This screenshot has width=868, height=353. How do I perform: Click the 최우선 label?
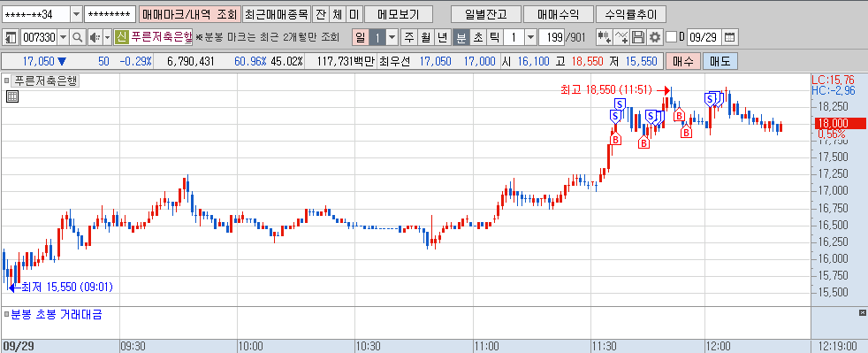click(394, 62)
